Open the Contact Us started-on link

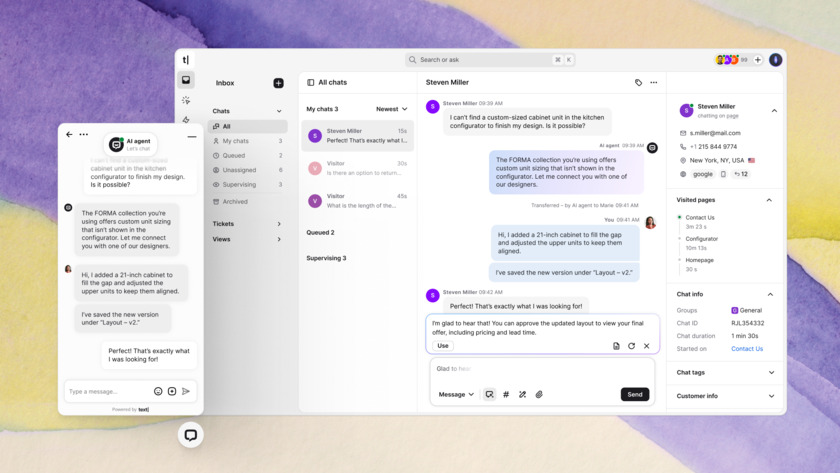click(747, 349)
